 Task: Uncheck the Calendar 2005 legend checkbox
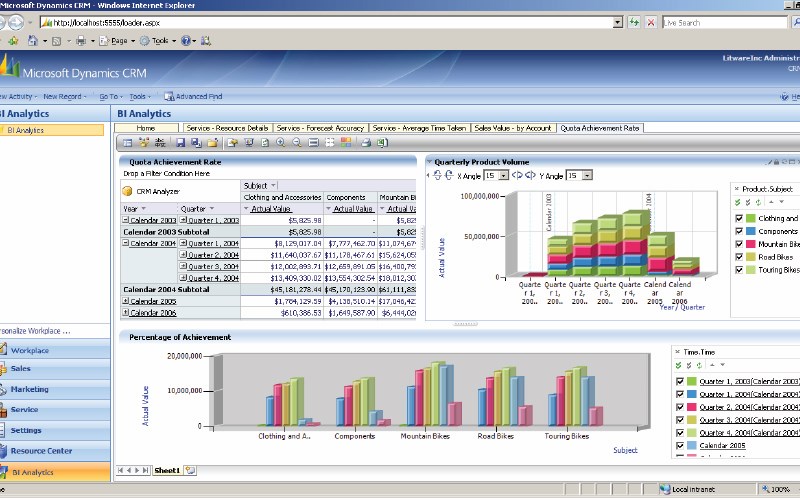pyautogui.click(x=680, y=445)
